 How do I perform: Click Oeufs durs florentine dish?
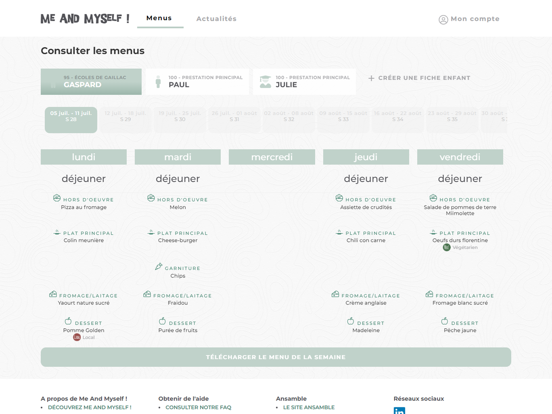(460, 240)
